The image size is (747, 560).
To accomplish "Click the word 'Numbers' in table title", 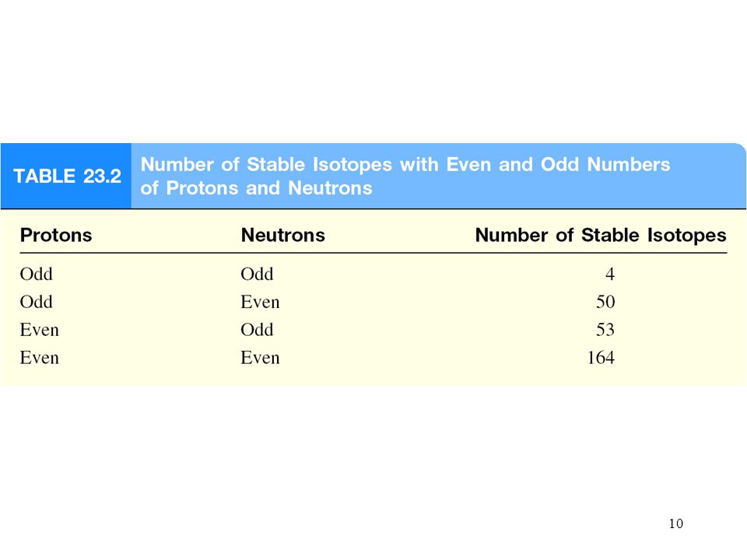I will click(x=629, y=164).
